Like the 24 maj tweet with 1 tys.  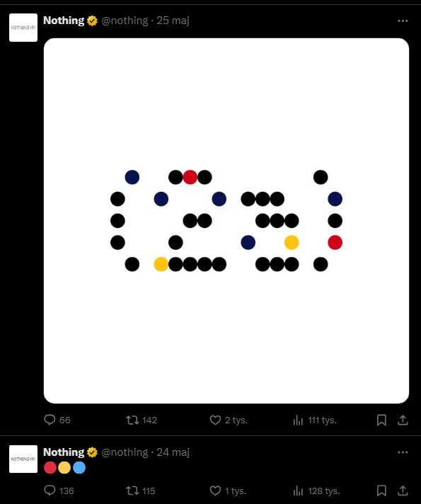point(215,491)
